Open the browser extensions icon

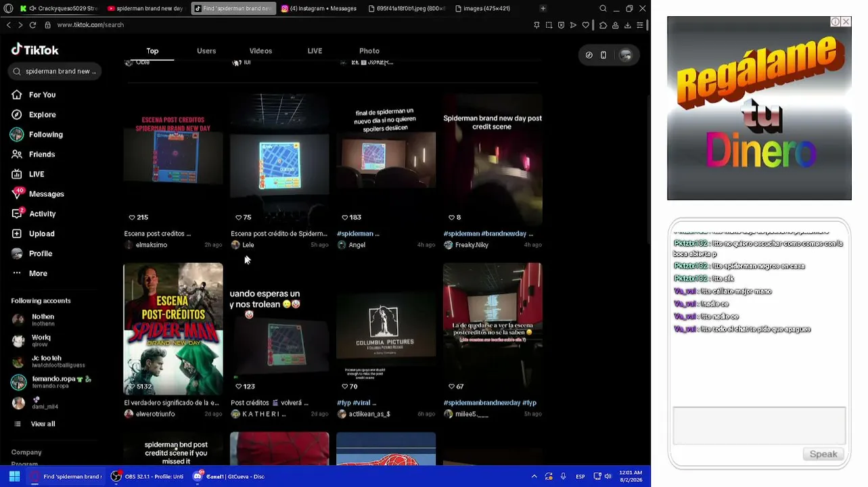(603, 25)
